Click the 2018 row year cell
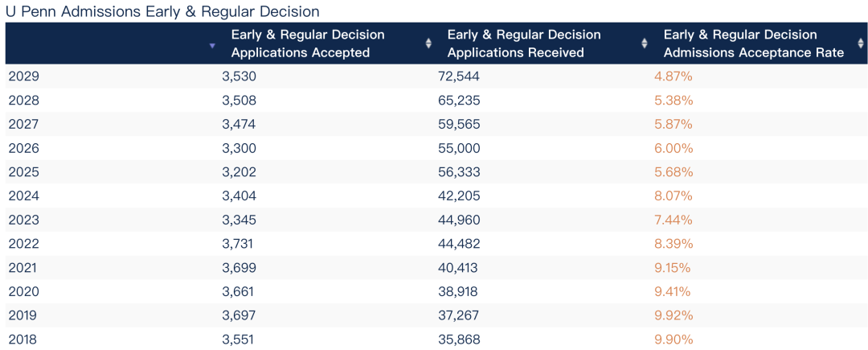Viewport: 868px width, 350px height. click(x=23, y=340)
